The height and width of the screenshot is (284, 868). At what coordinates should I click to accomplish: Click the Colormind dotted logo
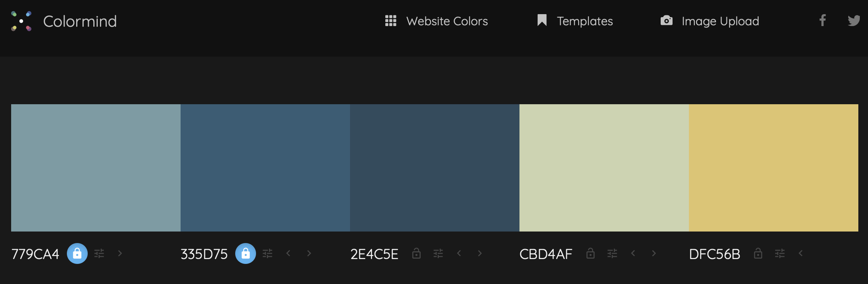point(21,21)
